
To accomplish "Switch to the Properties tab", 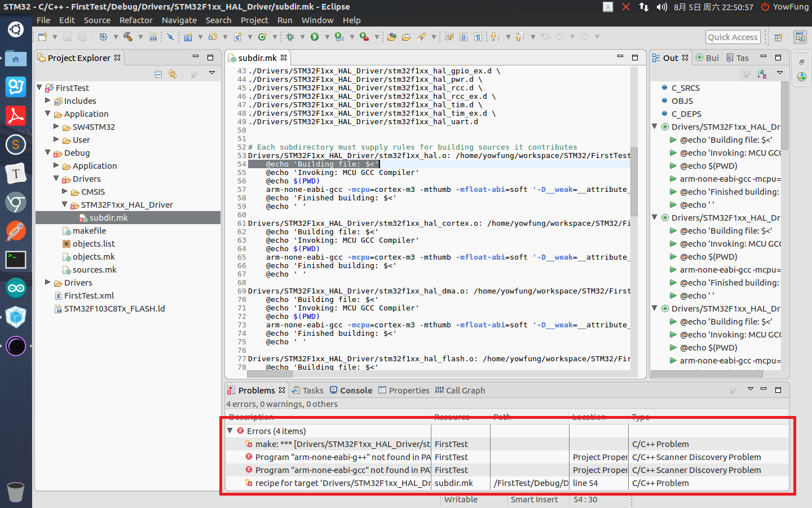I will [x=404, y=390].
